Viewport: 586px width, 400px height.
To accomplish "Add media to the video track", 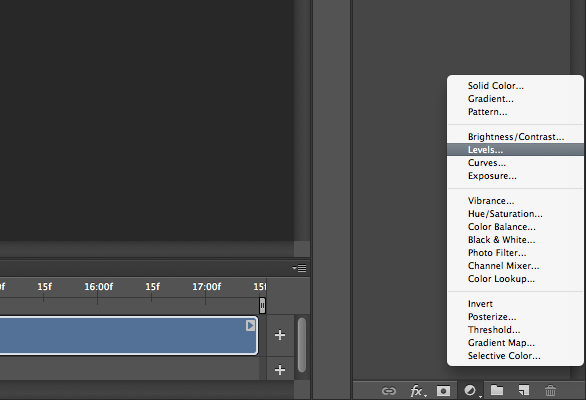I will pos(280,335).
